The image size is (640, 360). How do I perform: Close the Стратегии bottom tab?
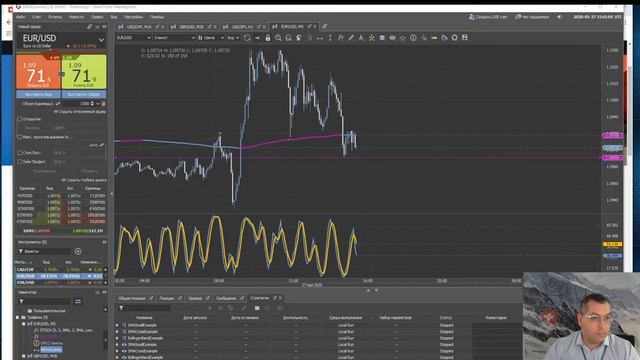pyautogui.click(x=280, y=298)
